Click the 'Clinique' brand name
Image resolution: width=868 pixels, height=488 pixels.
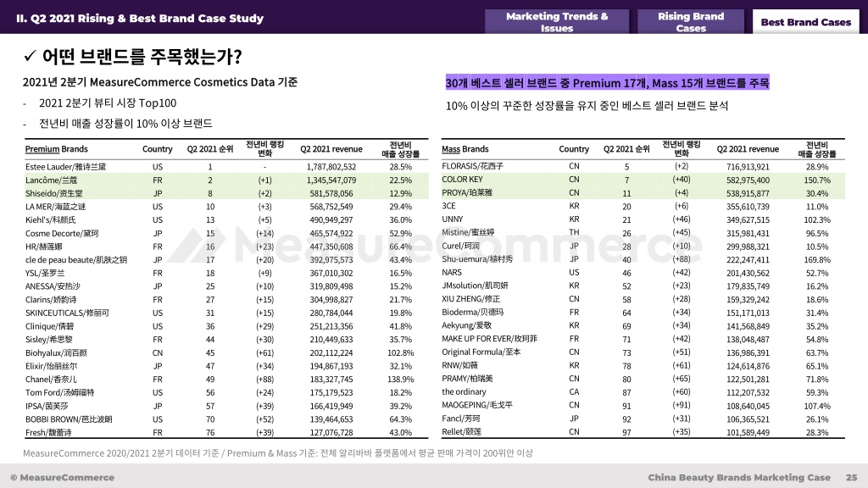pyautogui.click(x=49, y=326)
